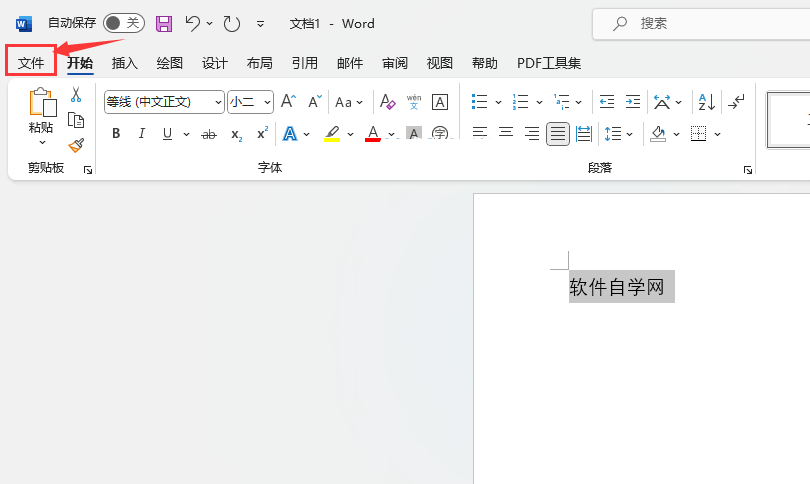Click the Copy icon
This screenshot has width=810, height=484.
pos(76,120)
